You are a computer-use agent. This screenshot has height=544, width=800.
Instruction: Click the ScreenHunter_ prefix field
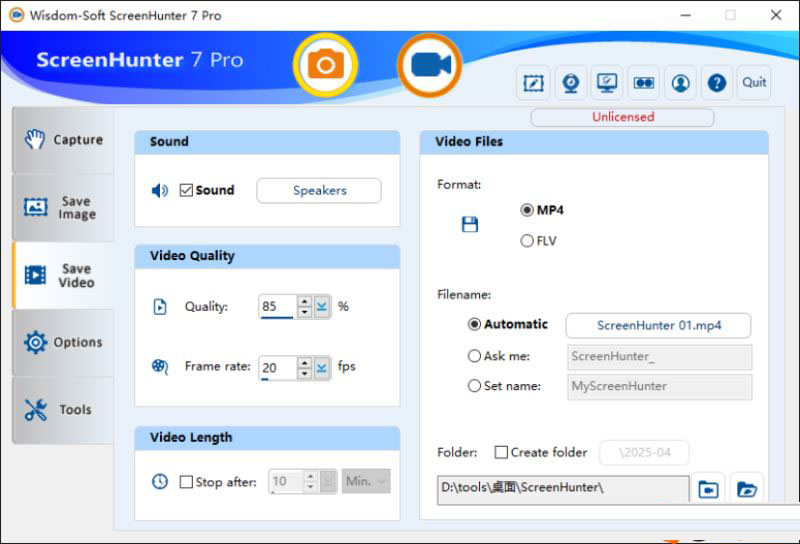(x=659, y=357)
